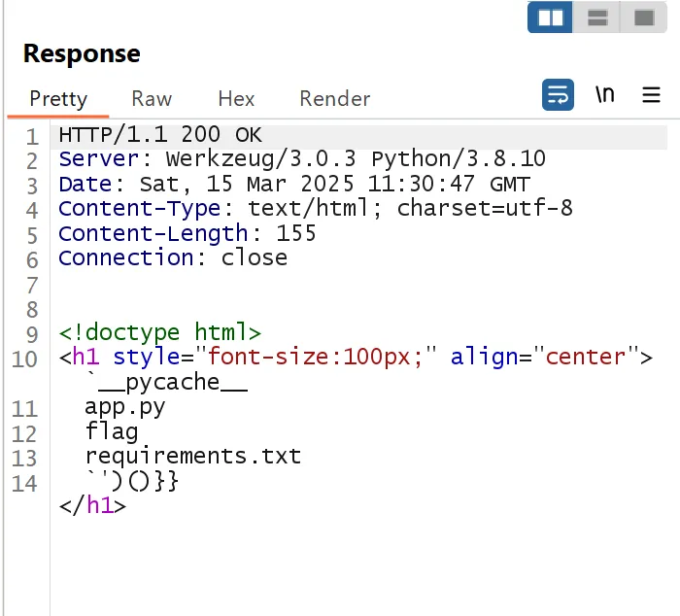
Task: Click the Server header name
Action: pyautogui.click(x=92, y=159)
